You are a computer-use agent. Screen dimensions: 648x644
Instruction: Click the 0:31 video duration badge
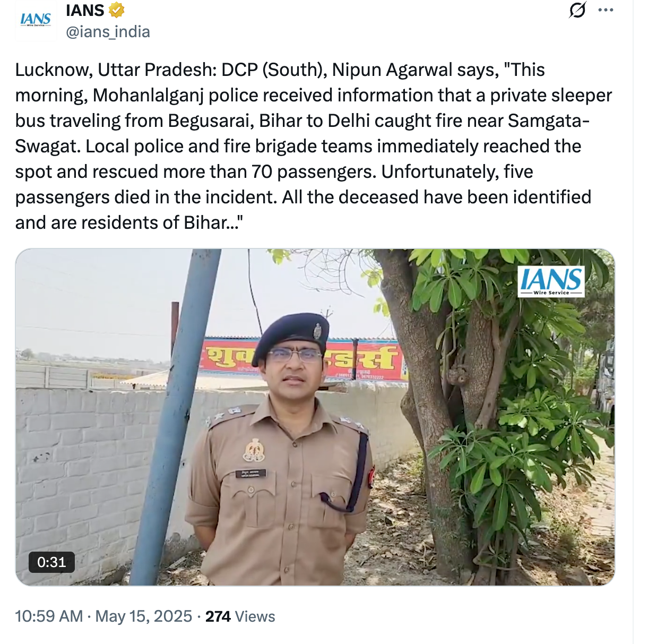[51, 562]
